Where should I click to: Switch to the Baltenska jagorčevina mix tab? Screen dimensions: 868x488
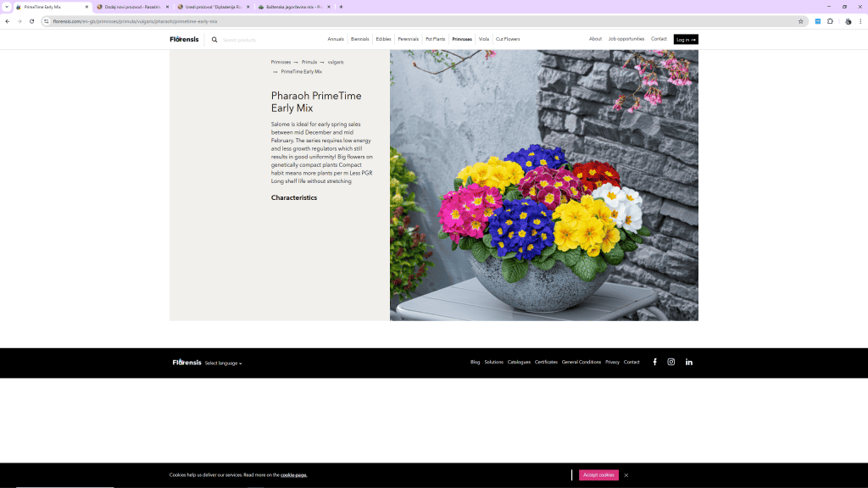pyautogui.click(x=294, y=7)
